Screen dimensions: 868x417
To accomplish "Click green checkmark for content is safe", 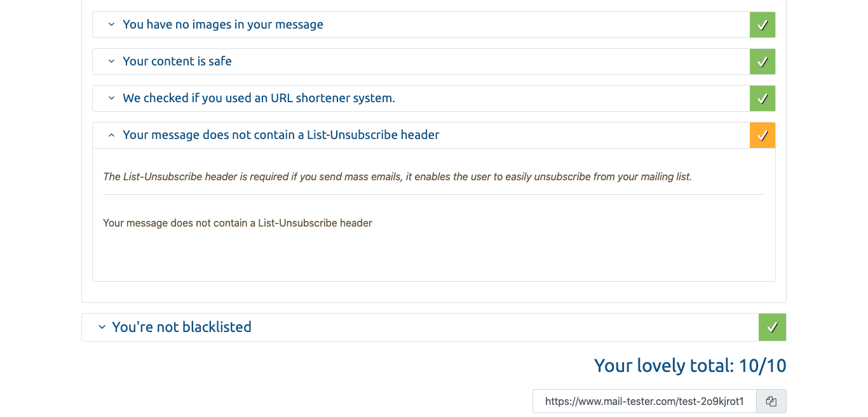I will (763, 62).
